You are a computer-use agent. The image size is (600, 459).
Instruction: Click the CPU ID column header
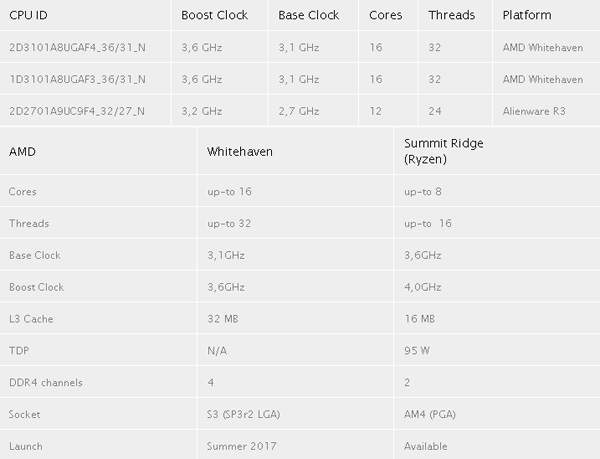tap(30, 16)
